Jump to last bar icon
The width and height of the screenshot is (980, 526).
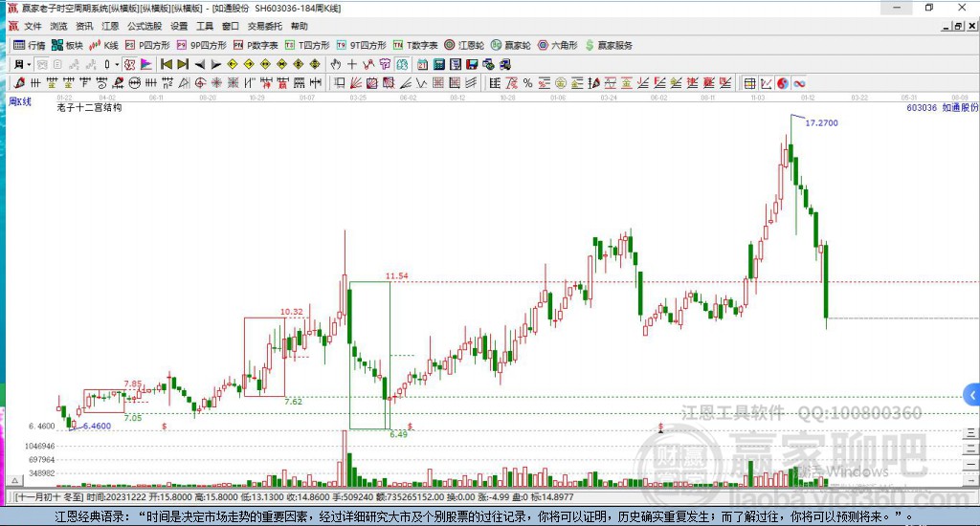(183, 64)
